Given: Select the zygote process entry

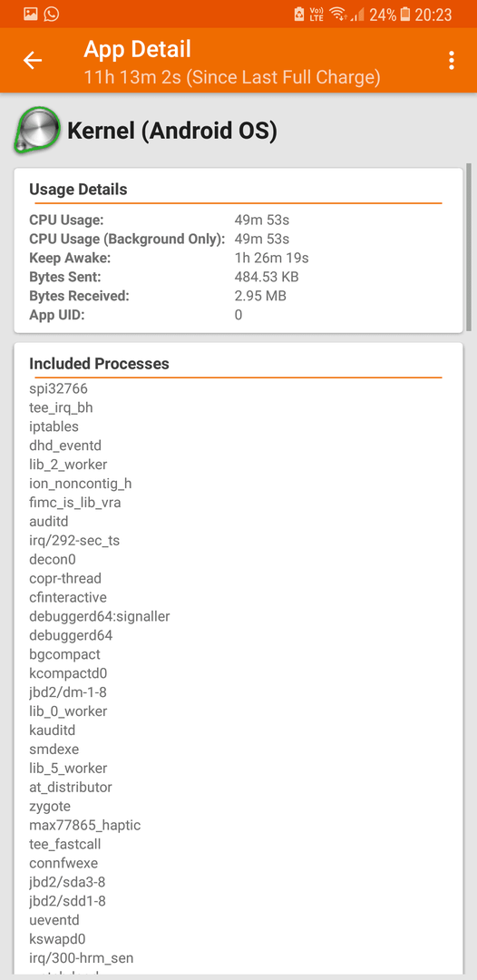Looking at the screenshot, I should [x=50, y=807].
